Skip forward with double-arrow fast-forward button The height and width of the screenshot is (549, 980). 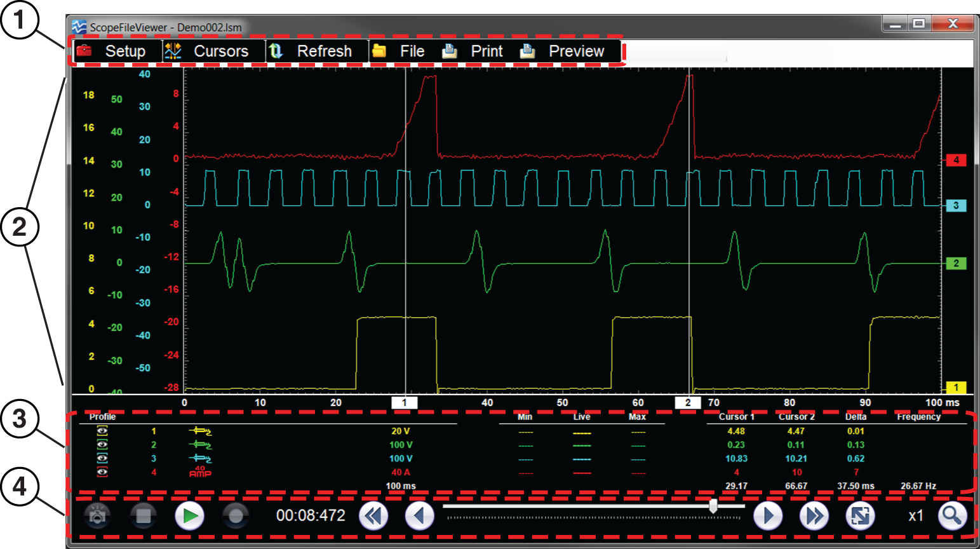click(814, 515)
